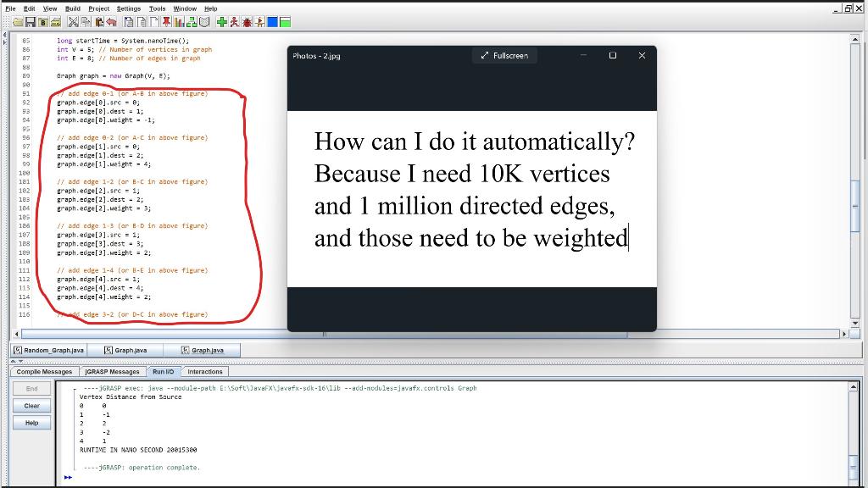Click the green UML diagram icon
The width and height of the screenshot is (868, 488).
point(192,22)
